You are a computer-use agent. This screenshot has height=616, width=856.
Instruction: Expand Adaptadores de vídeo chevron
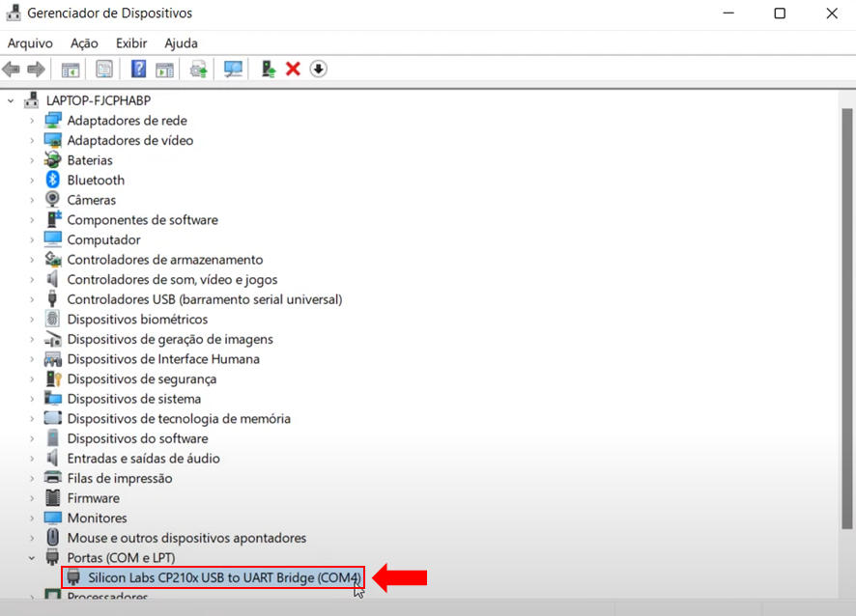[x=32, y=140]
